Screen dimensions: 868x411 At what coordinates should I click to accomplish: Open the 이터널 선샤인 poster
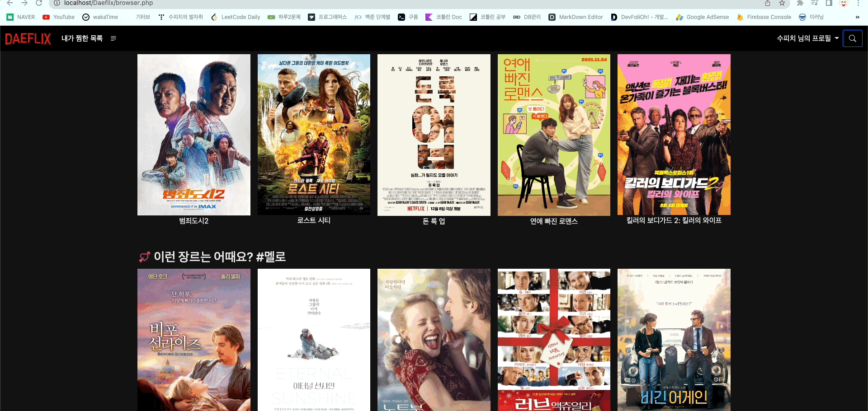pyautogui.click(x=314, y=340)
